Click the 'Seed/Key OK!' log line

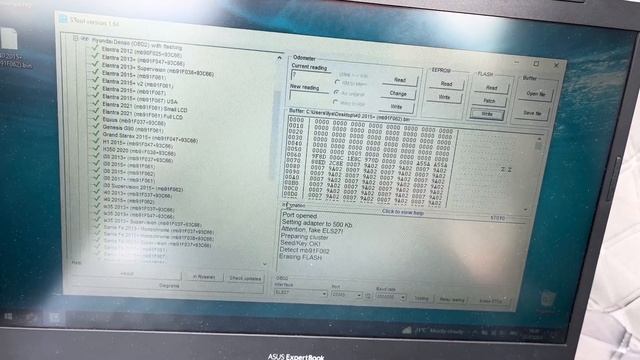click(x=300, y=243)
